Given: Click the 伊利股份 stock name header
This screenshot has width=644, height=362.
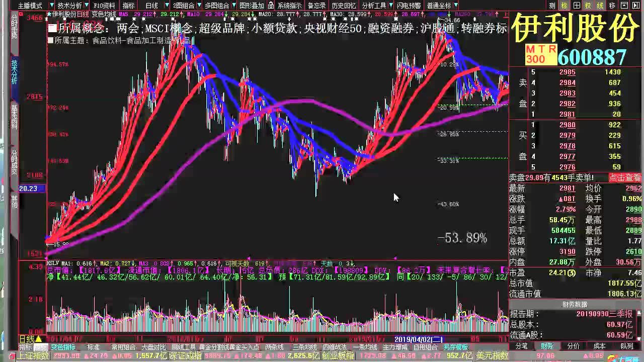Looking at the screenshot, I should (576, 28).
